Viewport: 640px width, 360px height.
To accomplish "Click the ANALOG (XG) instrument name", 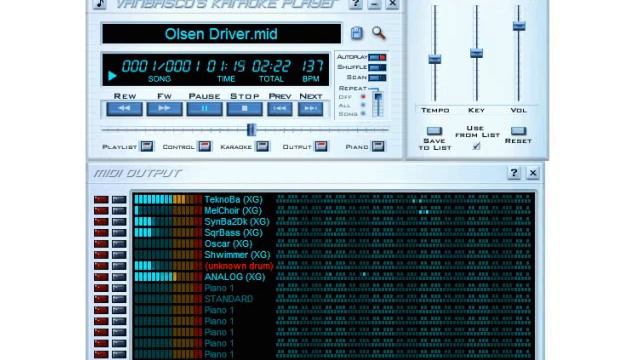I will click(x=235, y=277).
